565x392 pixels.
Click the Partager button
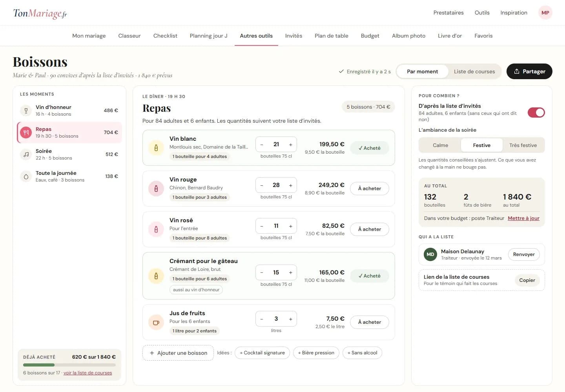tap(529, 71)
